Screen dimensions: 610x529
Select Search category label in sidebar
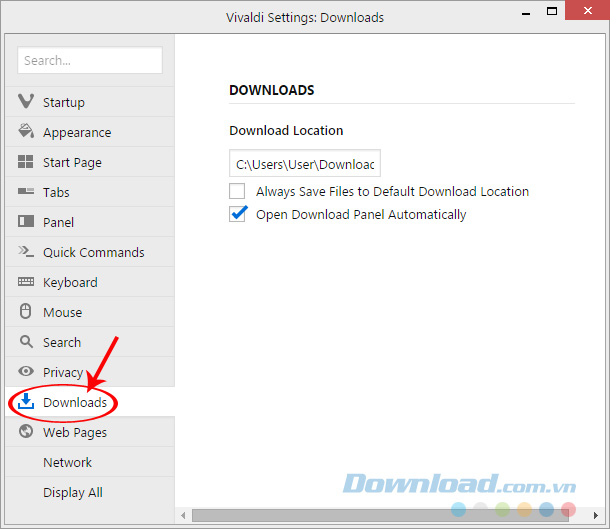[x=62, y=342]
